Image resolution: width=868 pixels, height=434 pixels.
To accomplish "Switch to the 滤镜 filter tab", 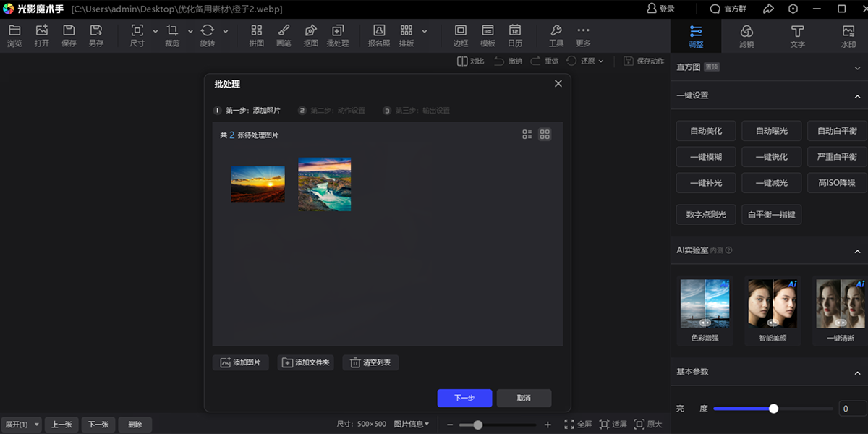I will pyautogui.click(x=746, y=35).
